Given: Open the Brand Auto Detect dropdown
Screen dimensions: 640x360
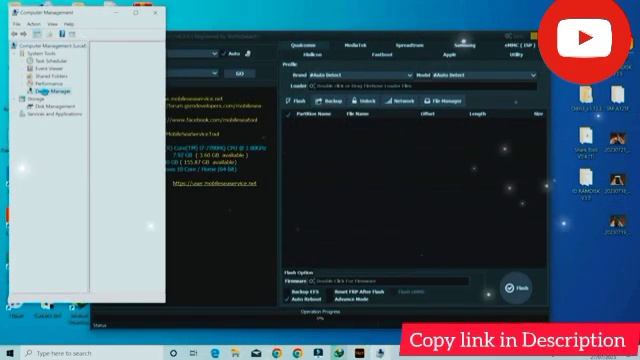Looking at the screenshot, I should point(361,75).
